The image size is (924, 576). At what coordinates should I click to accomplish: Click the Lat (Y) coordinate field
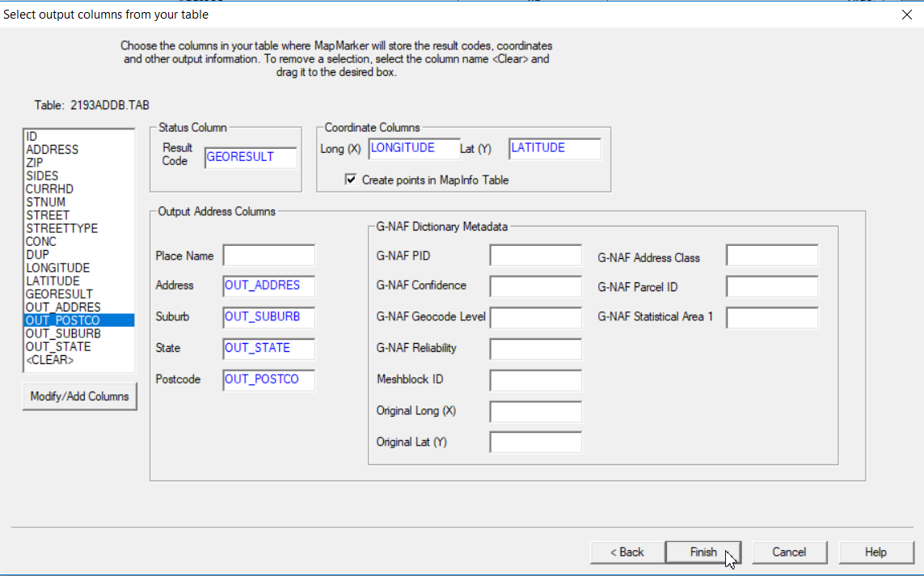[x=555, y=149]
